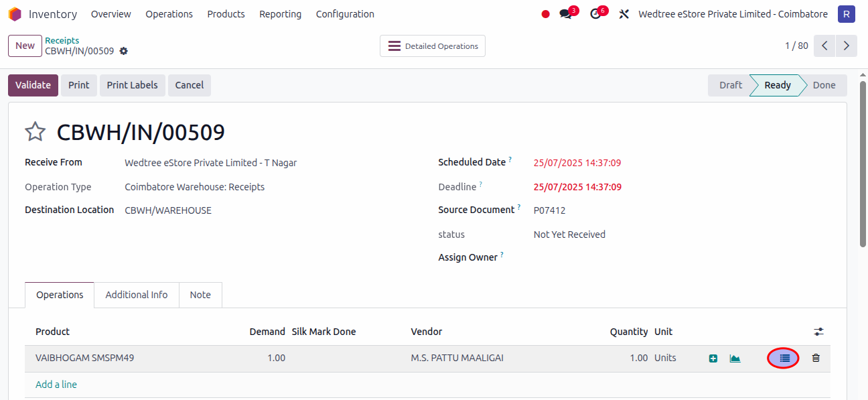Open the chat messages icon
The image size is (868, 400).
click(566, 14)
